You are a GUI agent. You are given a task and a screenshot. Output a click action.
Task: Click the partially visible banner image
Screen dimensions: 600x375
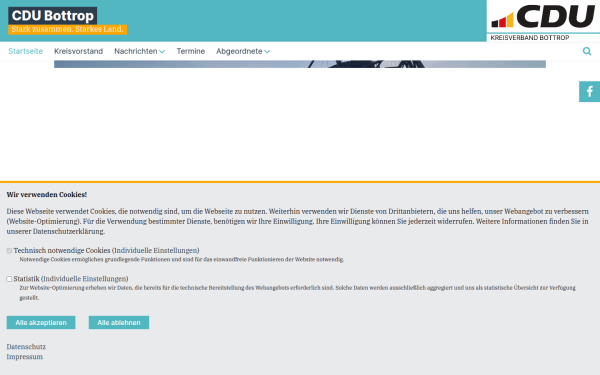(x=300, y=64)
